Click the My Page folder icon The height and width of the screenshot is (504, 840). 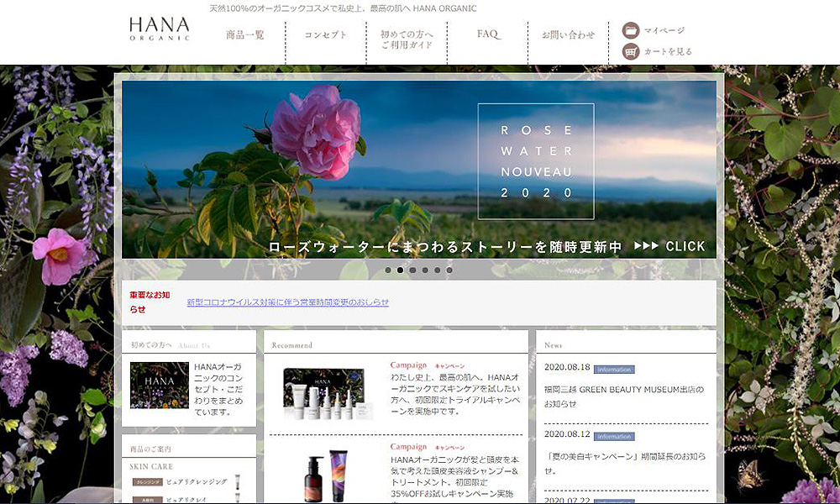pyautogui.click(x=631, y=31)
